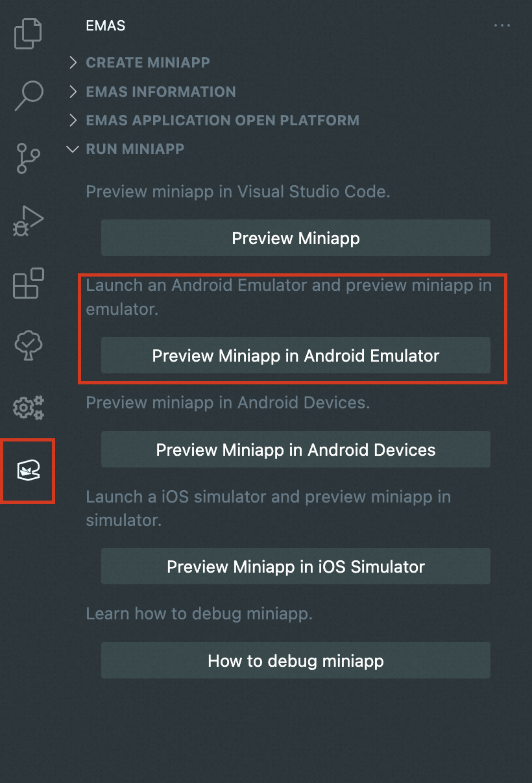The width and height of the screenshot is (532, 783).
Task: Click the Preview Miniapp button
Action: tap(295, 238)
